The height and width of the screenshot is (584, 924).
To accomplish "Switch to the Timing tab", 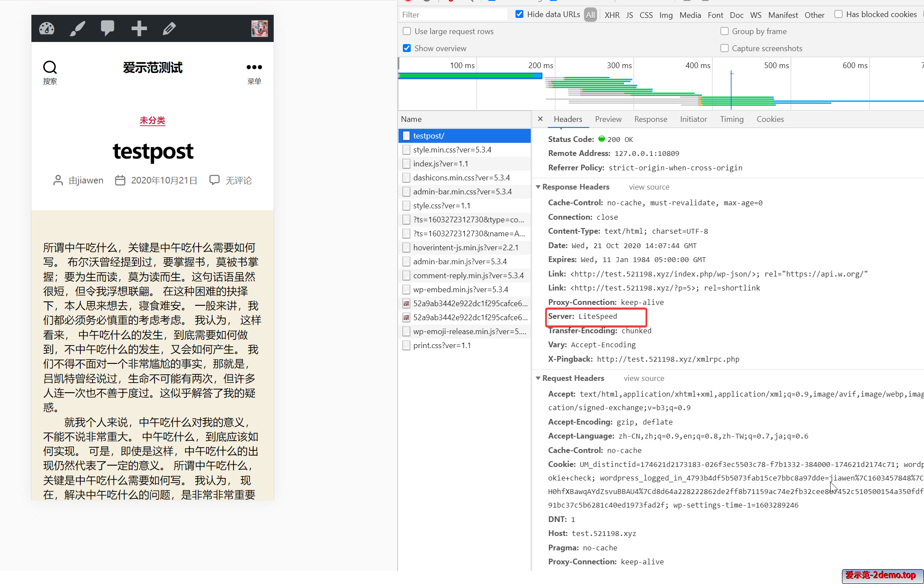I will point(732,119).
